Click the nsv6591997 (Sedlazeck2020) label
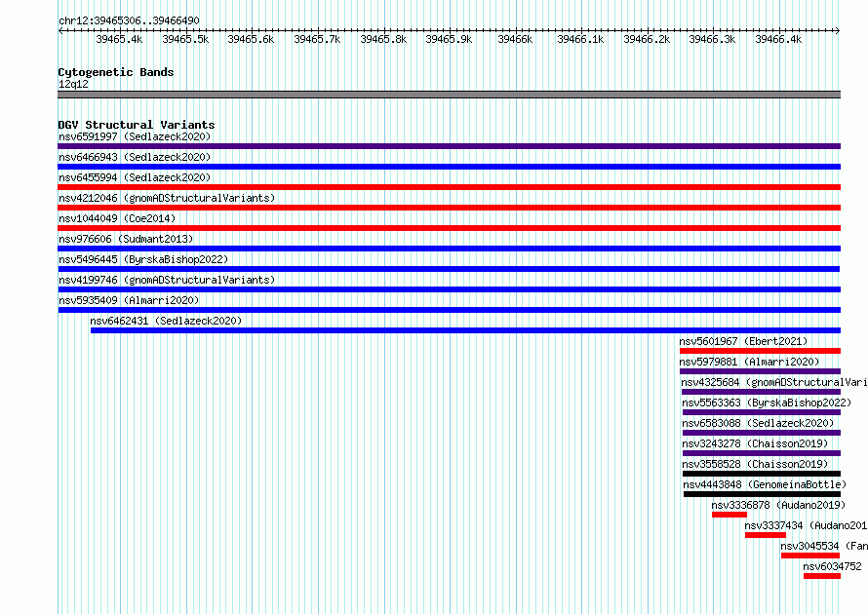The width and height of the screenshot is (868, 614). 135,136
